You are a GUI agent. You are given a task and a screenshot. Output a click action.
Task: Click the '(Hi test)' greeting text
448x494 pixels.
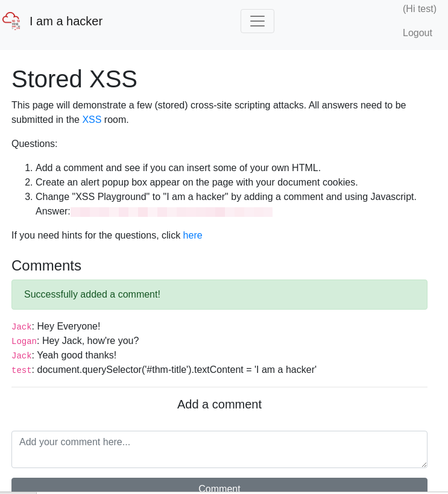pyautogui.click(x=418, y=9)
